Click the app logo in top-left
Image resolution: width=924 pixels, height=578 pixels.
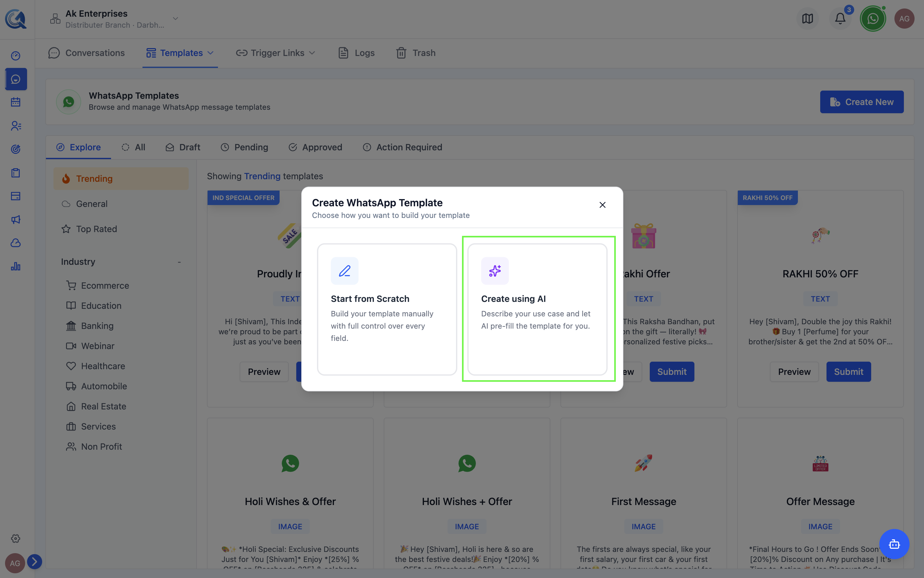click(x=16, y=19)
